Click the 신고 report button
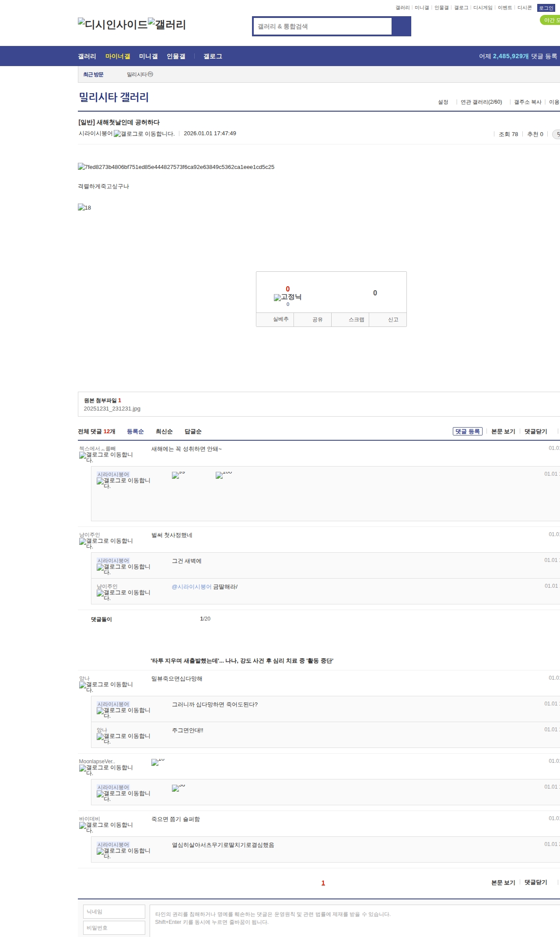The width and height of the screenshot is (560, 937). coord(393,319)
